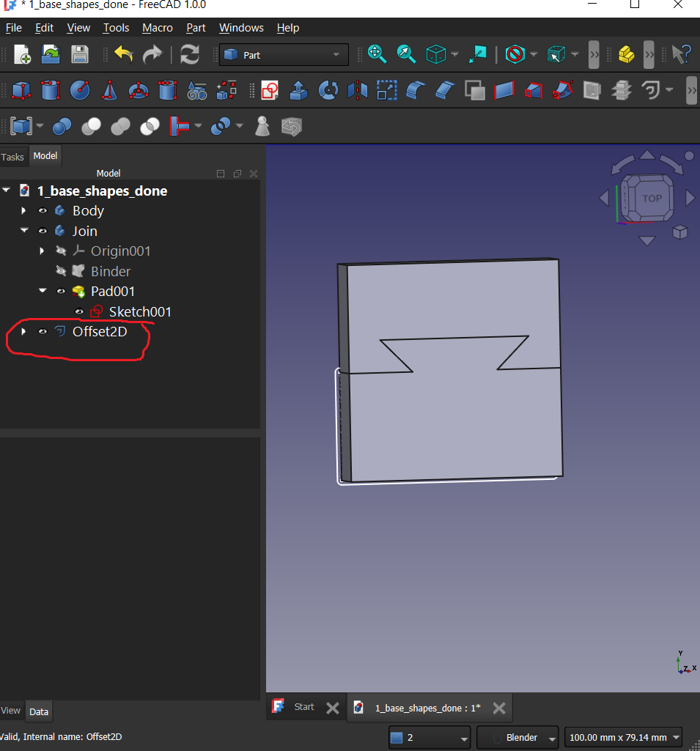The width and height of the screenshot is (700, 751).
Task: Collapse the 1_base_shapes_done document root
Action: click(6, 190)
